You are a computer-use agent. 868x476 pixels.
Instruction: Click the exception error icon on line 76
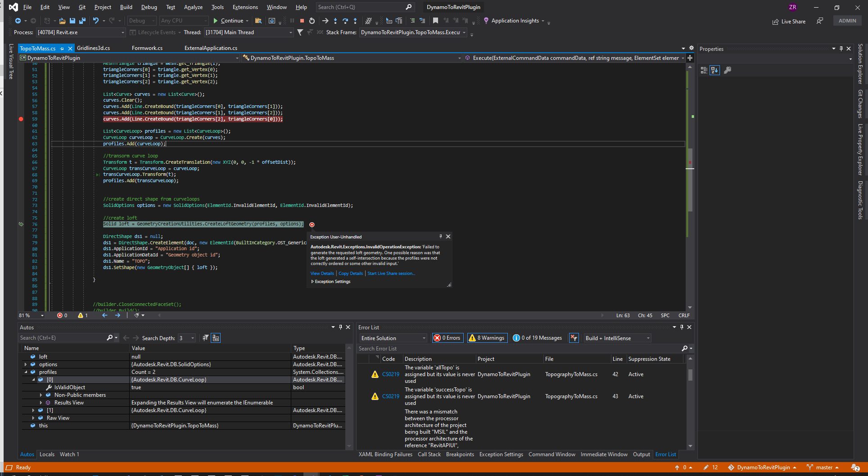point(312,225)
